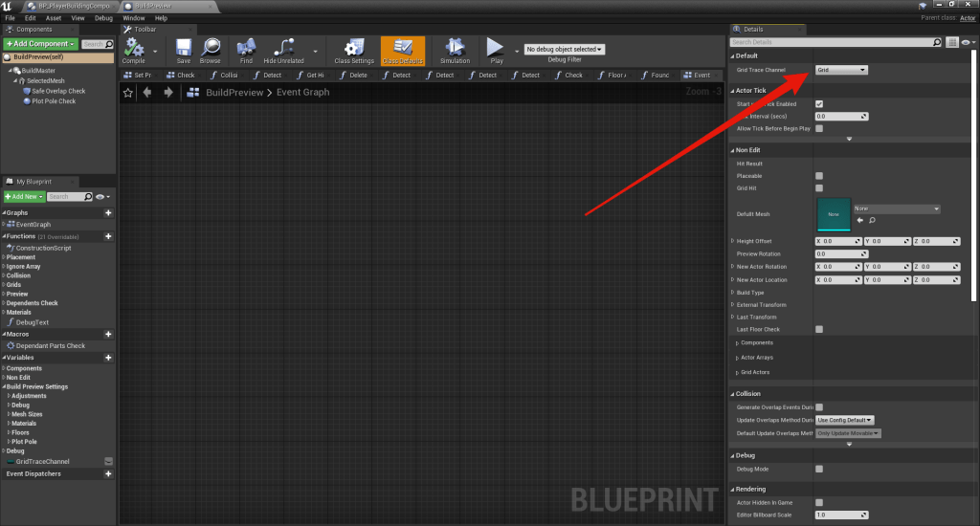
Task: Open the Edit menu
Action: point(30,18)
